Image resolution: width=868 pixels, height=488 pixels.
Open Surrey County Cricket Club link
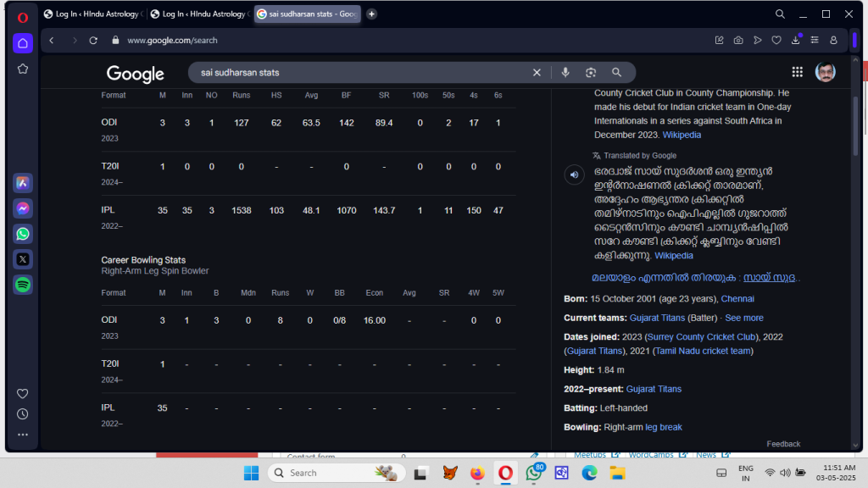coord(701,336)
